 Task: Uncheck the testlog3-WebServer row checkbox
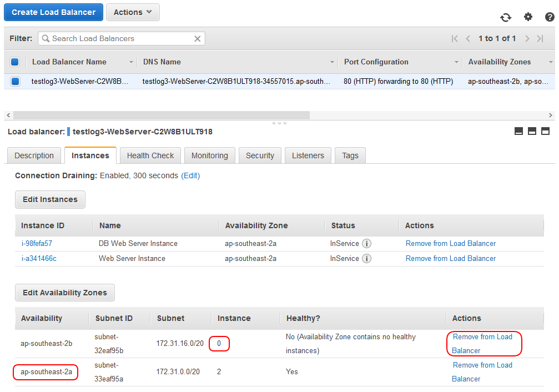tap(15, 81)
